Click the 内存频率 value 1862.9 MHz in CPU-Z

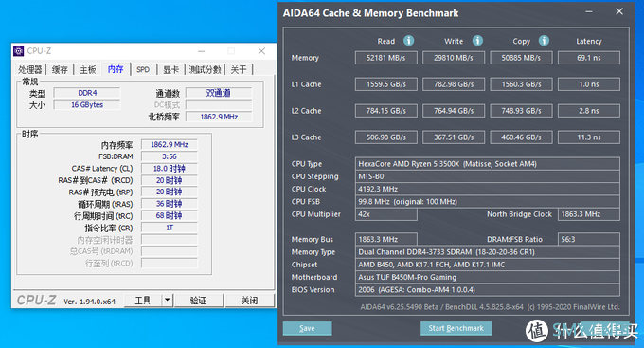pos(170,145)
